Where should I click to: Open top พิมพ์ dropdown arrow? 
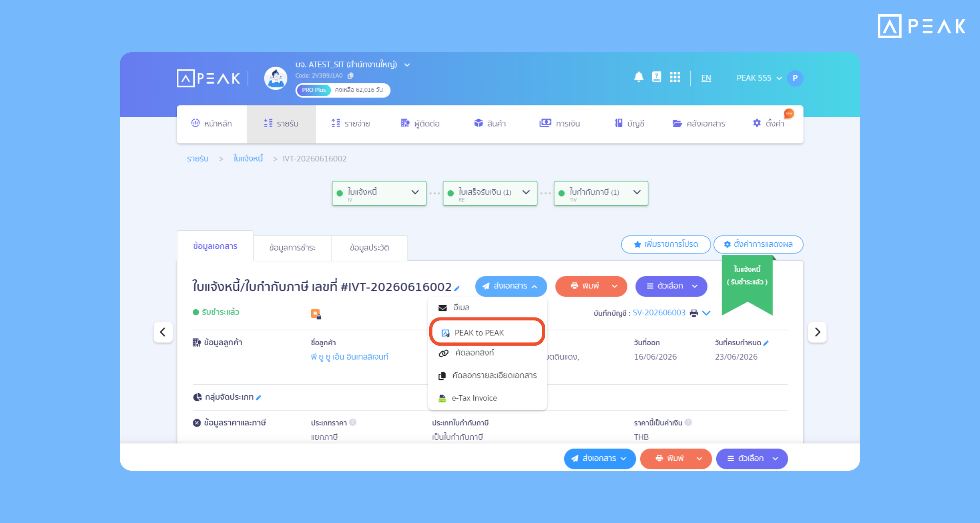click(615, 286)
